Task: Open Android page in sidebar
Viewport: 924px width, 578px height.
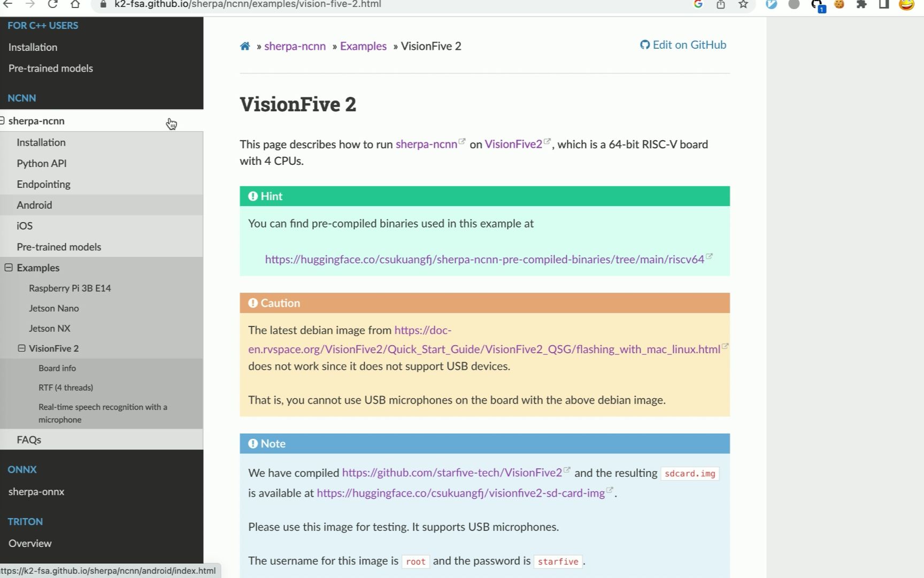Action: (34, 205)
